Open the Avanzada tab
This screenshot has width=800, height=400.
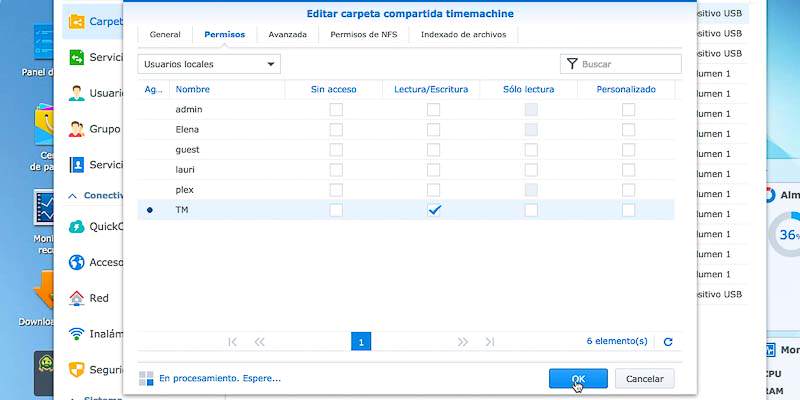click(x=287, y=35)
